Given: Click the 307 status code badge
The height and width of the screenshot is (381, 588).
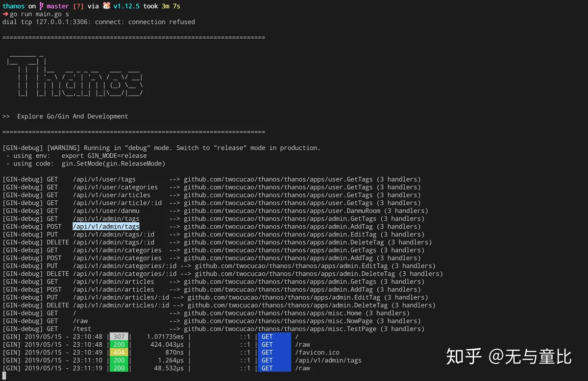Looking at the screenshot, I should click(x=119, y=336).
